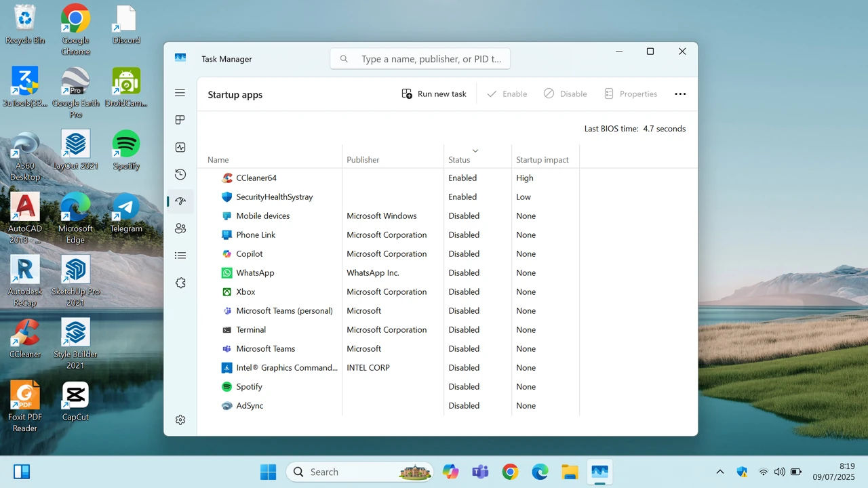Select SketchUp Pro 2021 desktop shortcut
The image size is (868, 488).
click(75, 281)
